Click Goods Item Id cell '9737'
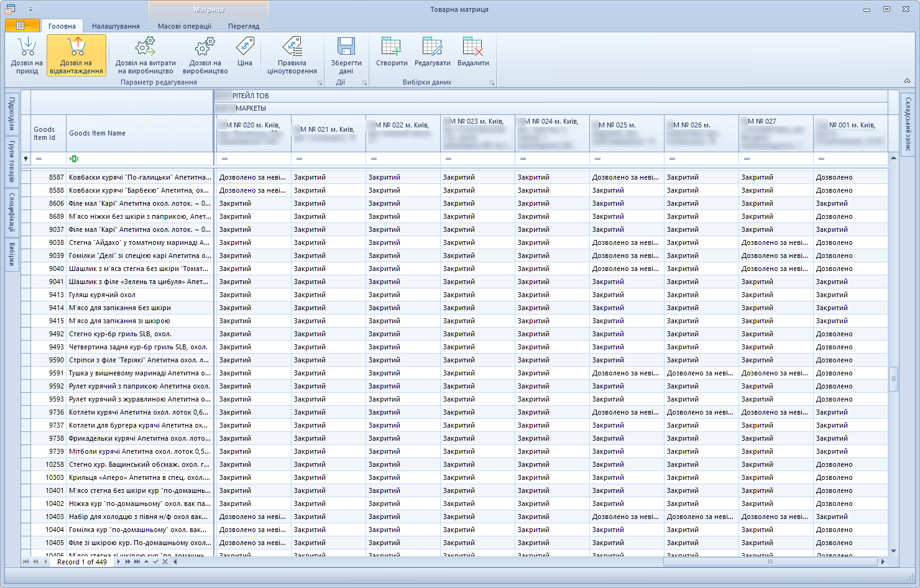Viewport: 920px width, 588px height. click(48, 425)
